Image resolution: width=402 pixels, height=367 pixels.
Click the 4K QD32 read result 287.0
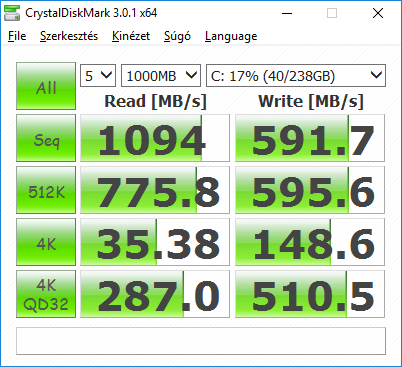click(x=155, y=294)
